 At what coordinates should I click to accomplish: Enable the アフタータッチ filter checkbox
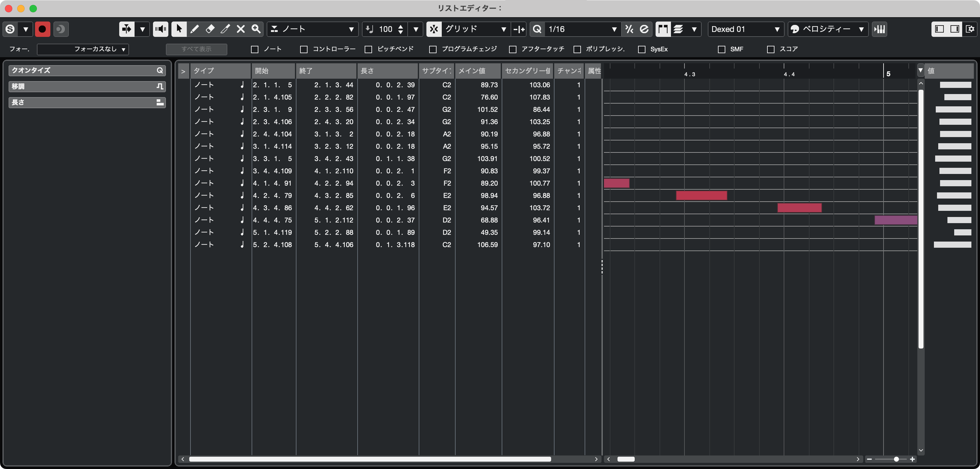click(512, 49)
